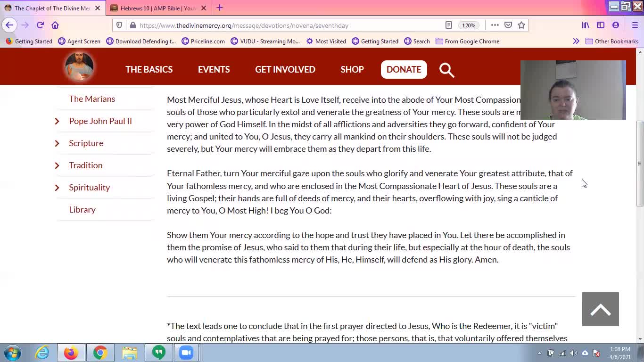
Task: Open the tracking protection shield icon
Action: point(119,25)
